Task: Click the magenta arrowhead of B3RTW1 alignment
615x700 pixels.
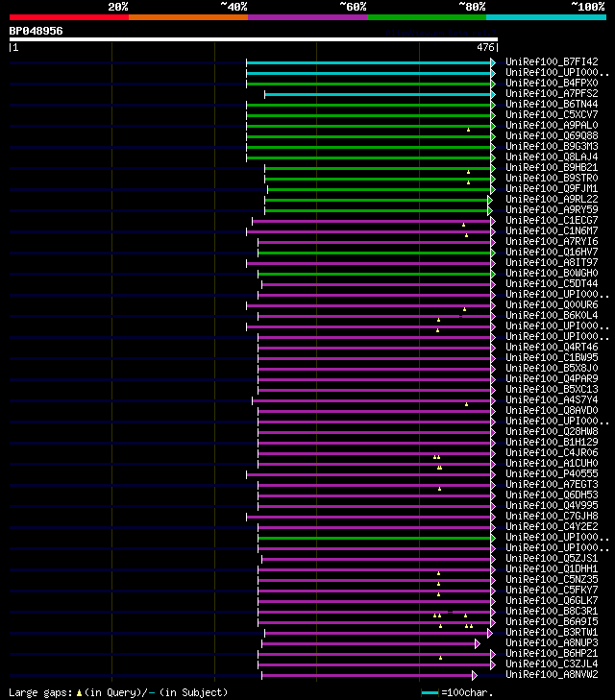Action: (490, 633)
